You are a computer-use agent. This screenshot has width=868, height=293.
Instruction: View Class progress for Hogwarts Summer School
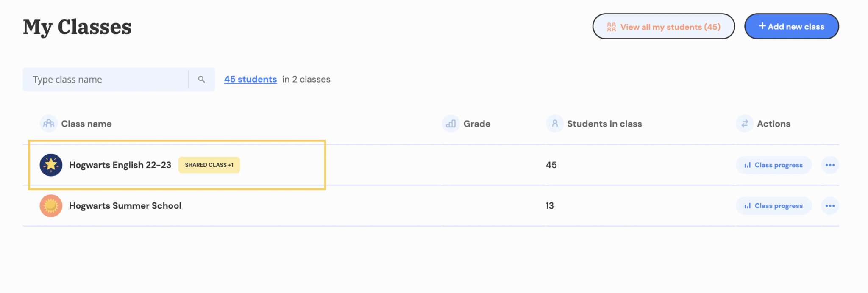tap(773, 206)
